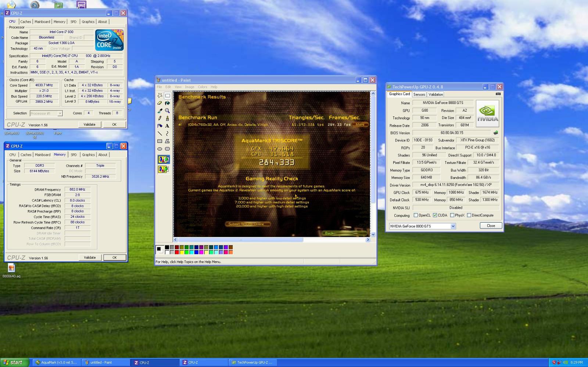588x367 pixels.
Task: Select the Ellipse shape tool
Action: (x=160, y=149)
